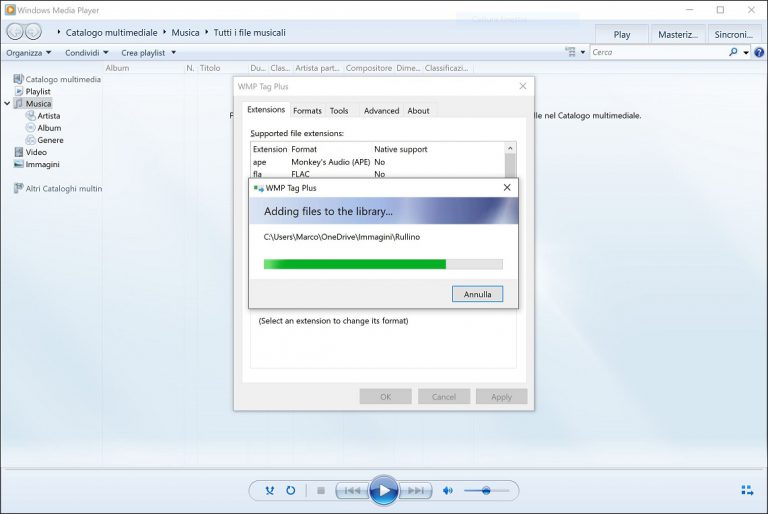Select the fla FLAC extension row
This screenshot has width=768, height=514.
point(378,174)
